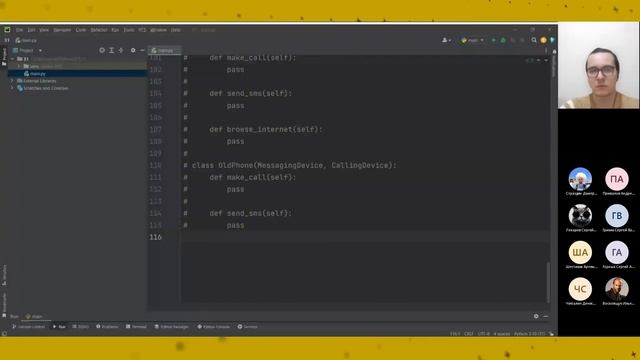Open the Run tool window tab
This screenshot has width=640, height=360.
59,327
